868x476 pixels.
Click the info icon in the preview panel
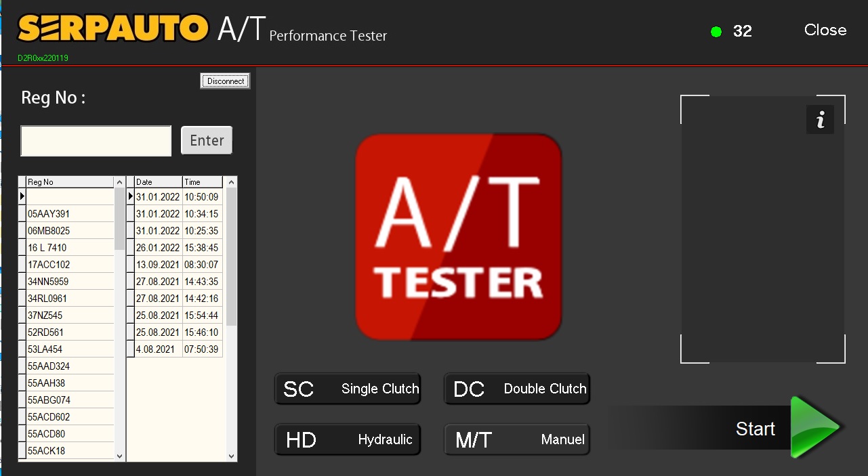click(820, 121)
